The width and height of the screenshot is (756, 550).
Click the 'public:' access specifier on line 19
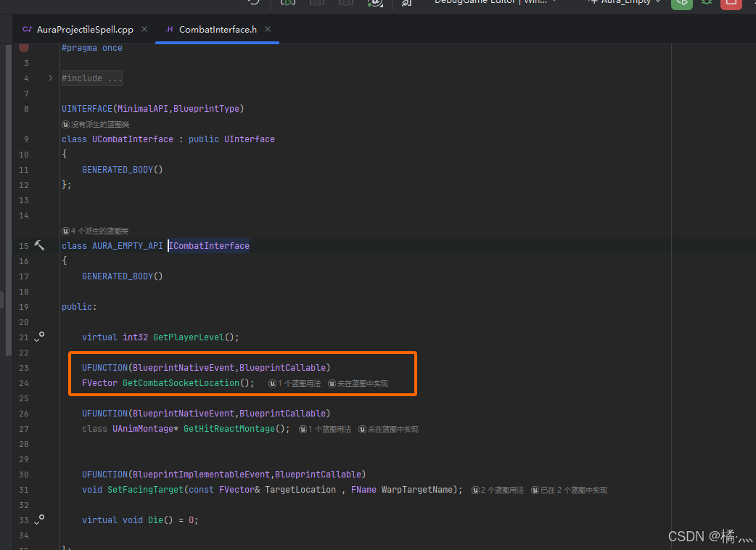(79, 307)
